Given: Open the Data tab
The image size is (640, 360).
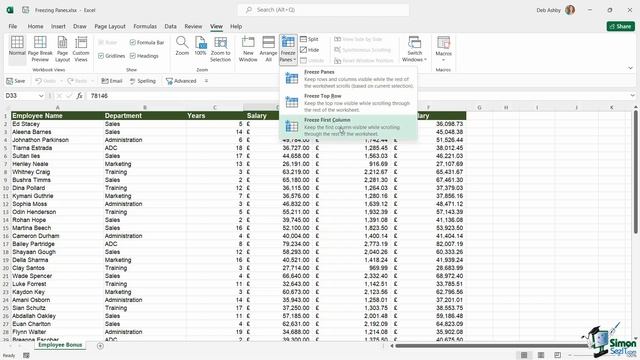Looking at the screenshot, I should (171, 26).
